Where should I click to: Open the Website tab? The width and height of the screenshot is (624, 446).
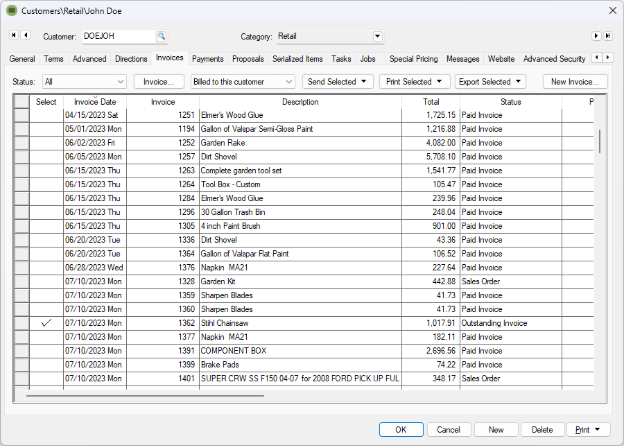pyautogui.click(x=501, y=59)
